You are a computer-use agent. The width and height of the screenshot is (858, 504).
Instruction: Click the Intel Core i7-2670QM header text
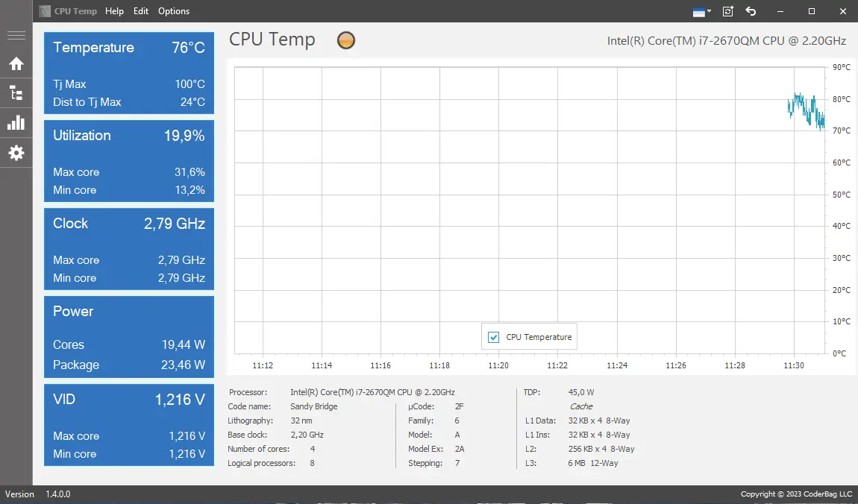coord(726,40)
